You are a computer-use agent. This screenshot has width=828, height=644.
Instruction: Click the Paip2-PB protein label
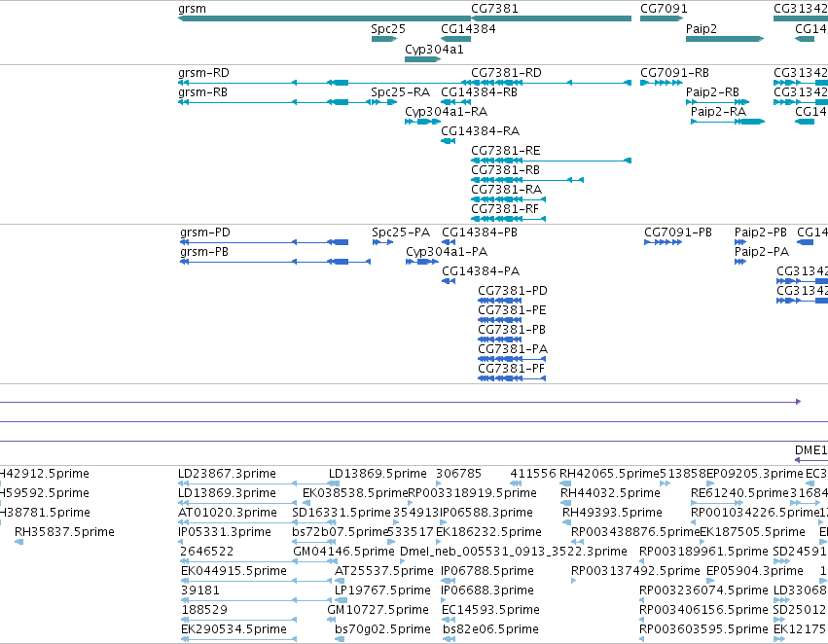click(761, 233)
